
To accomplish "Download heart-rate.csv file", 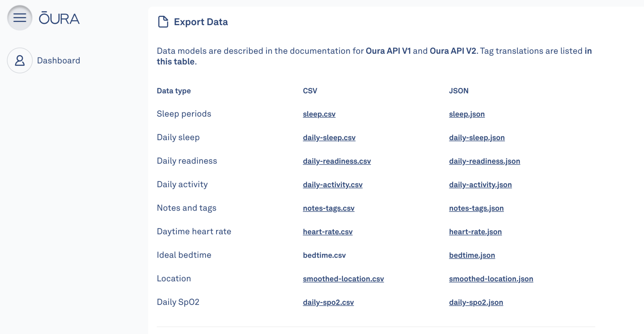I will (328, 232).
